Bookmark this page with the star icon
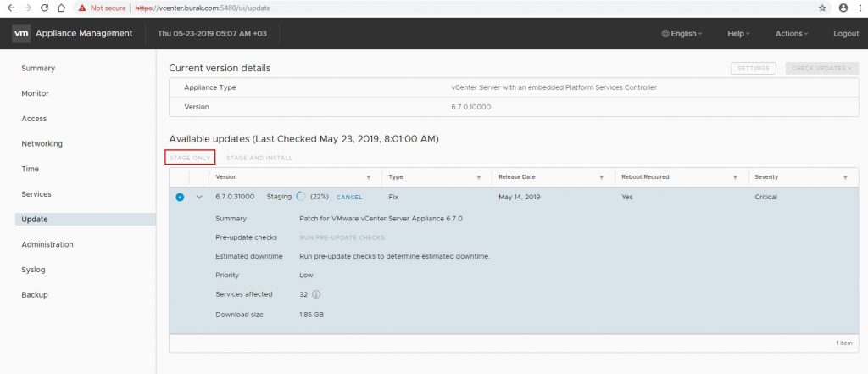 [822, 8]
